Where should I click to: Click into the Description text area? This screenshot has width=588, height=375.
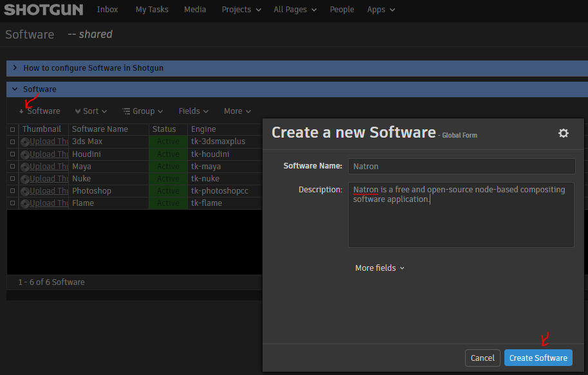461,214
